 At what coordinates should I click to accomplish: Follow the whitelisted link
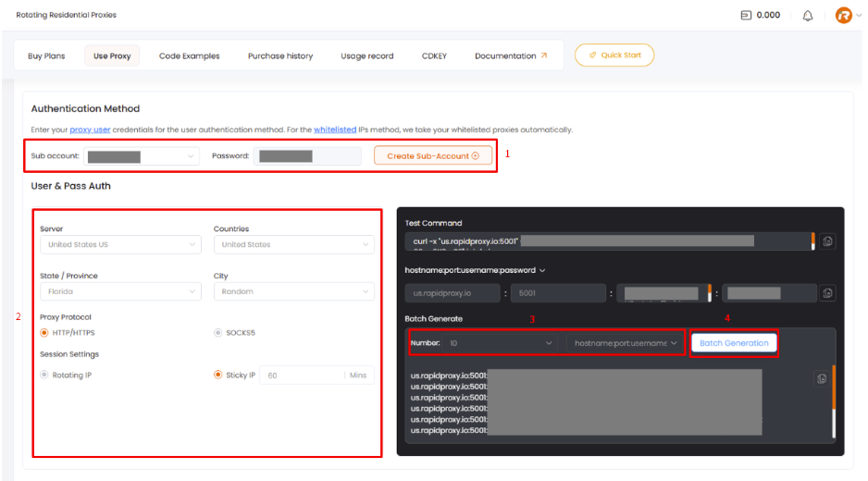[335, 129]
